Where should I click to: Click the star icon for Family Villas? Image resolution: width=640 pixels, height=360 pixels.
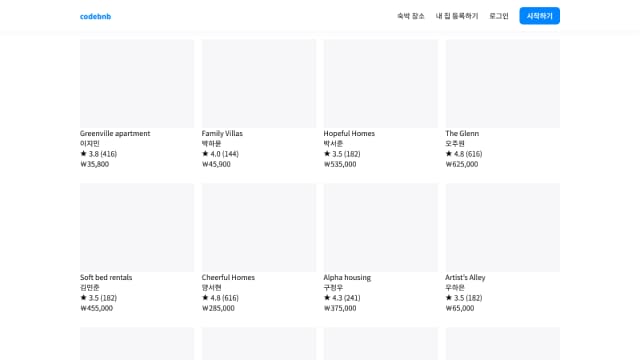(x=205, y=153)
